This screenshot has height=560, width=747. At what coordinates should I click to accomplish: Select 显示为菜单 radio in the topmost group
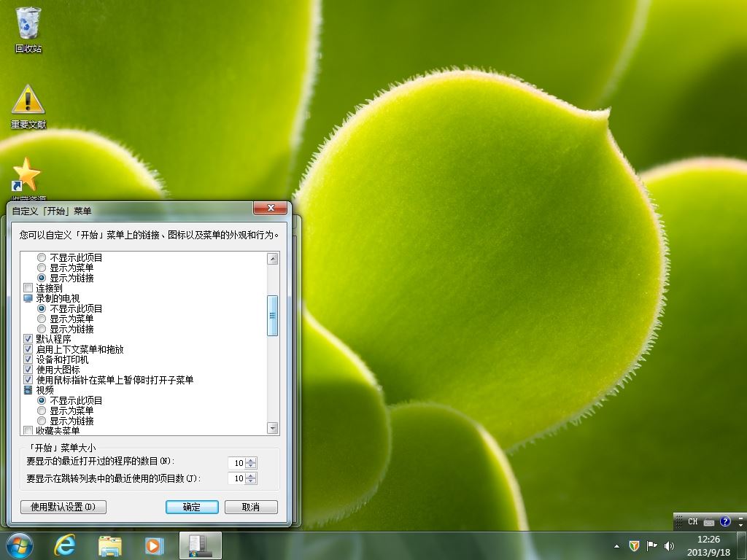pyautogui.click(x=42, y=268)
